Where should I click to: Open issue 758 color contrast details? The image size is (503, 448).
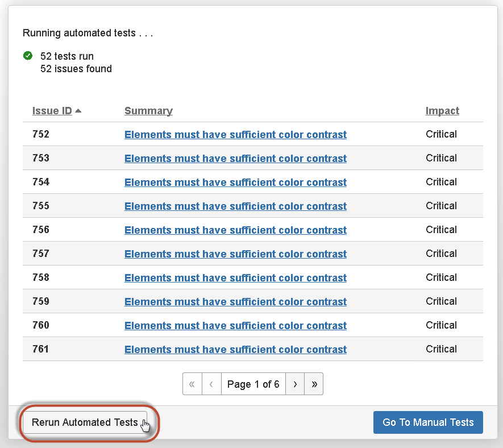pyautogui.click(x=235, y=277)
